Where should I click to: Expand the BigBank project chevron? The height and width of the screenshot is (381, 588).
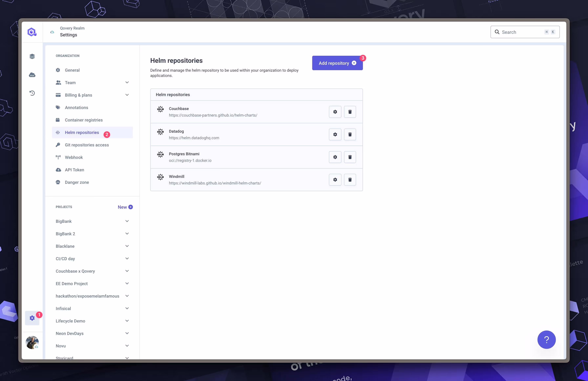127,221
